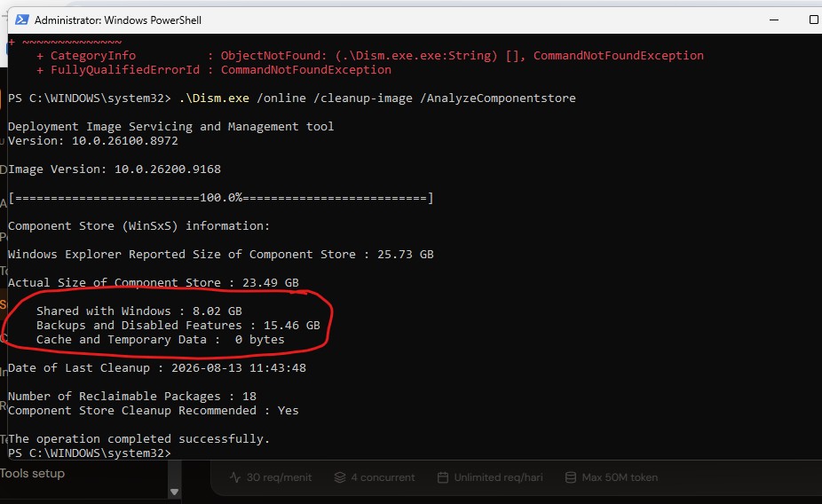
Task: Click the 'Administrator: Windows PowerShell' title text
Action: 118,20
